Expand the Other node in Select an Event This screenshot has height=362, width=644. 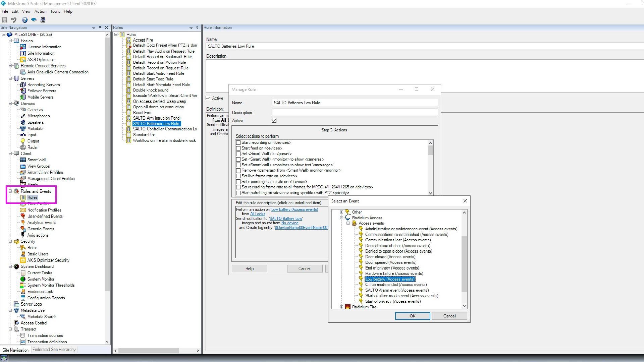tap(341, 212)
